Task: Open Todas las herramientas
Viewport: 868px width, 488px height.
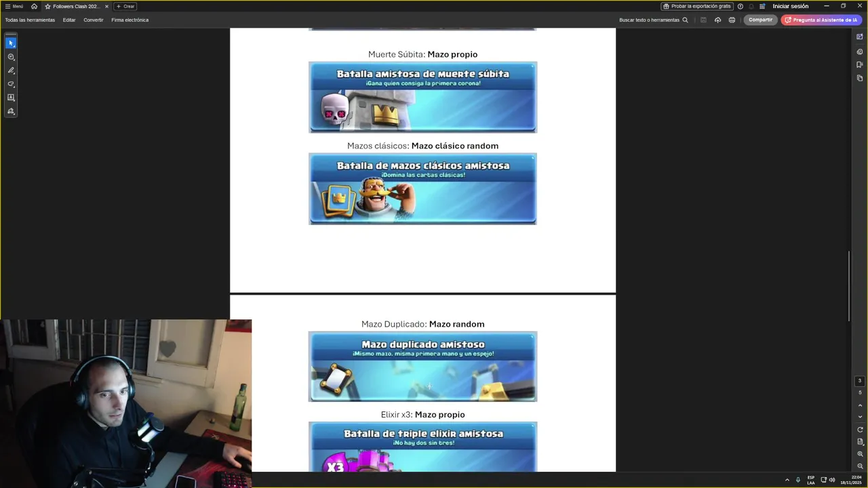Action: (x=30, y=20)
